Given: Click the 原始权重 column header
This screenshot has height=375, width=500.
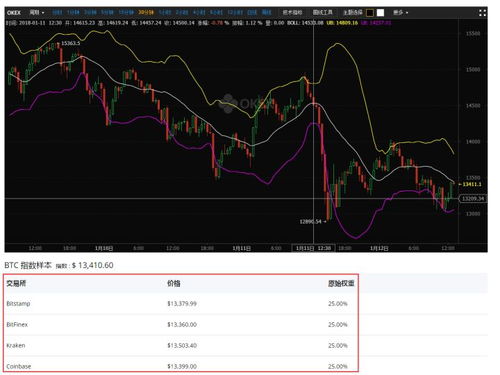Looking at the screenshot, I should click(341, 283).
